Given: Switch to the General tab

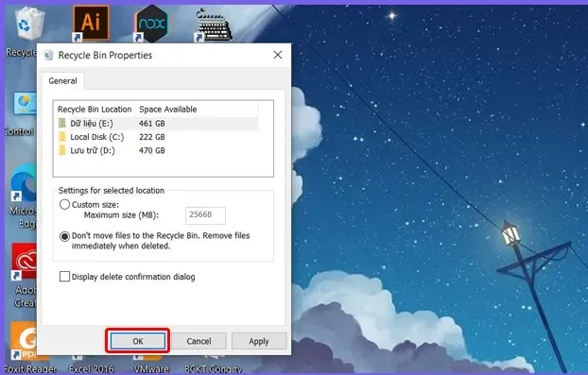Looking at the screenshot, I should tap(62, 81).
